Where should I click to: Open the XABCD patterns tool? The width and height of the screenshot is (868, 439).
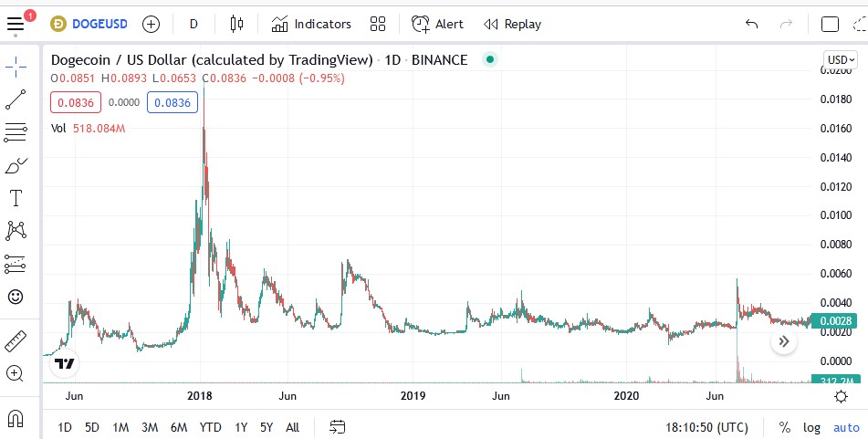pyautogui.click(x=16, y=230)
